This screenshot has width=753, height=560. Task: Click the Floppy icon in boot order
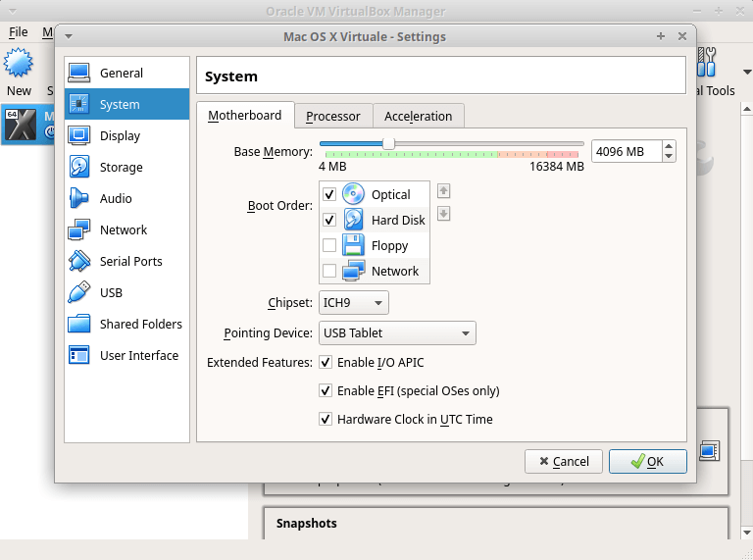tap(353, 245)
